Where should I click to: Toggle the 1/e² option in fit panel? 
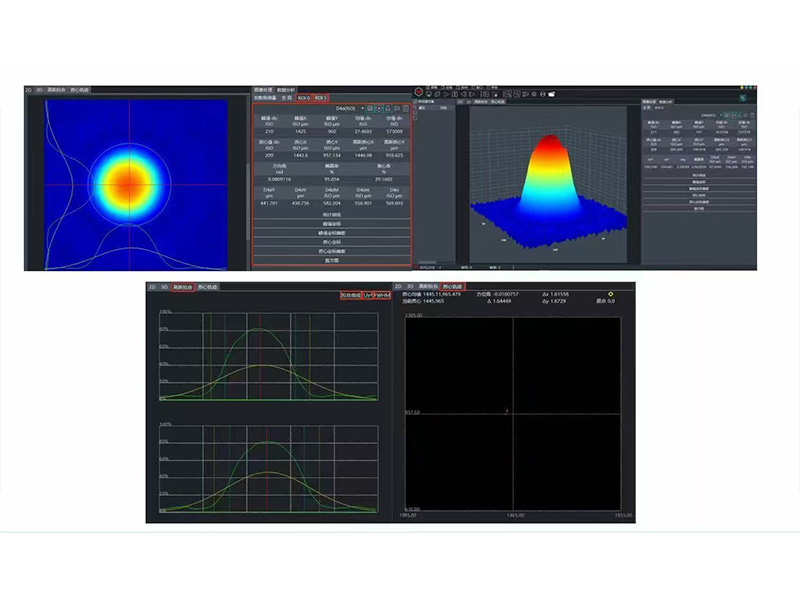[367, 296]
